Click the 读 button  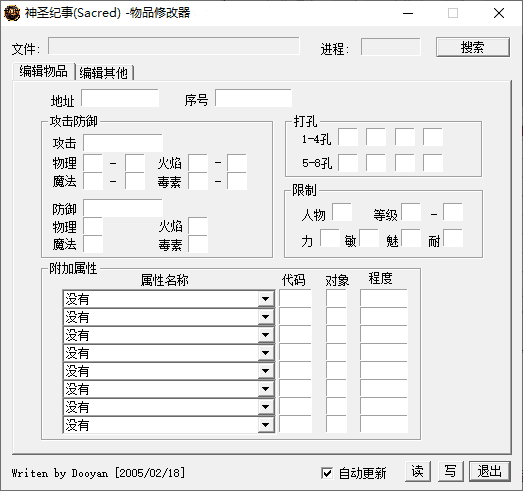pos(418,471)
